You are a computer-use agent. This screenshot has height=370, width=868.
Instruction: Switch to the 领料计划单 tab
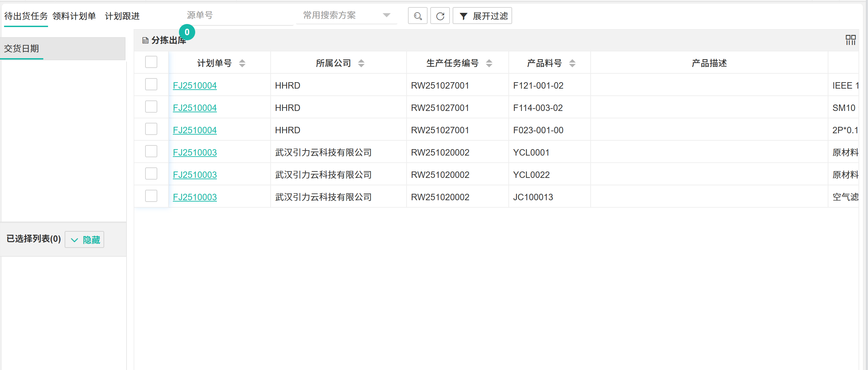click(74, 16)
